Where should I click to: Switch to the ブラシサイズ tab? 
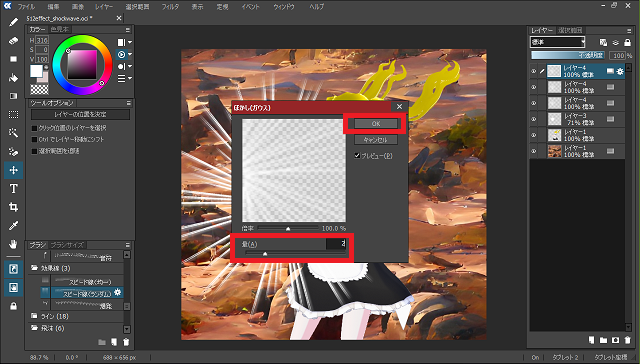[67, 245]
